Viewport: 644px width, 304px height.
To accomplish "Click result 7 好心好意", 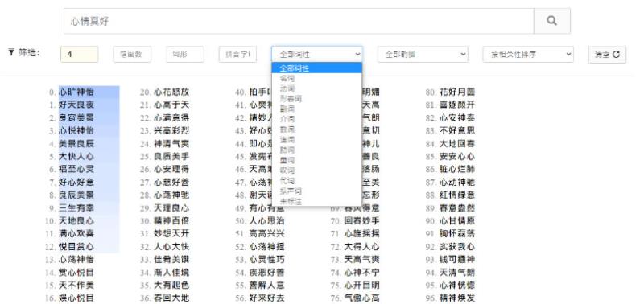I will tap(76, 182).
